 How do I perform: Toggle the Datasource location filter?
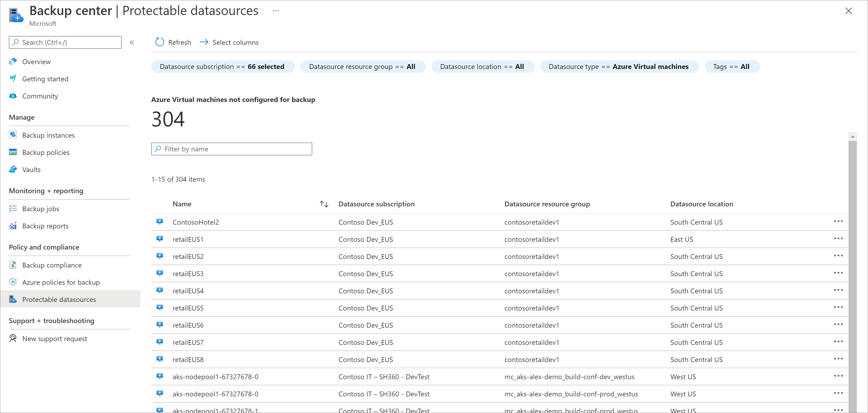click(x=481, y=67)
